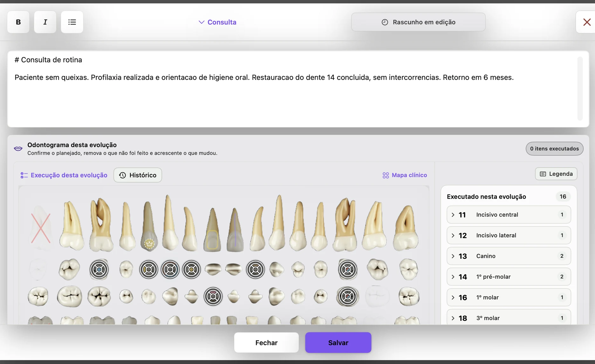This screenshot has width=595, height=364.
Task: Expand tooth 13 Canino row
Action: click(x=509, y=256)
